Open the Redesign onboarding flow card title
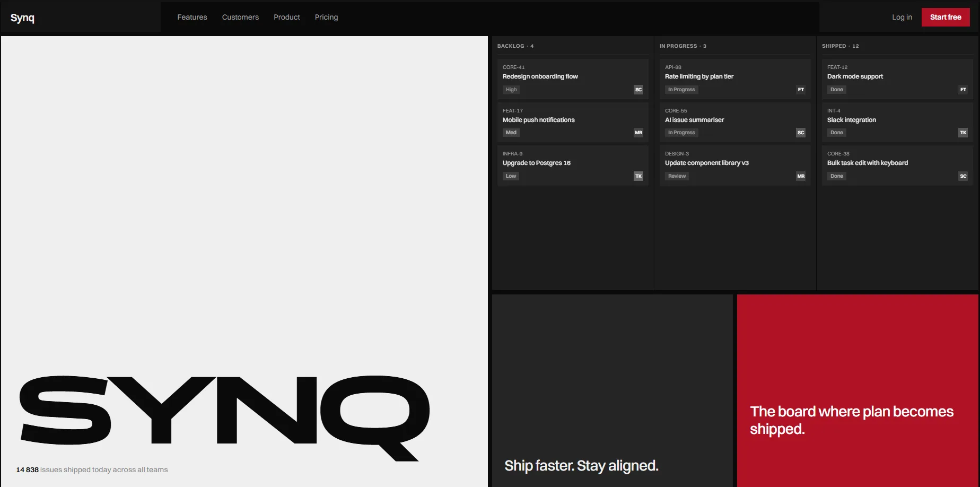980x487 pixels. pyautogui.click(x=540, y=76)
